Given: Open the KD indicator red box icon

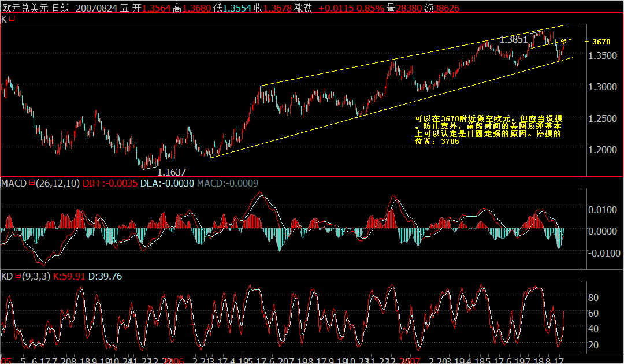Looking at the screenshot, I should point(17,276).
